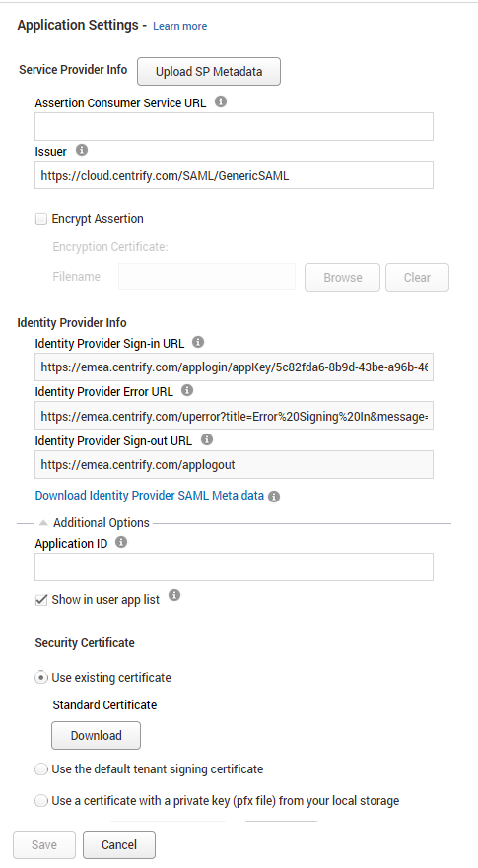This screenshot has height=868, width=478.
Task: Click info icon beside Identity Provider Error URL
Action: [x=187, y=390]
